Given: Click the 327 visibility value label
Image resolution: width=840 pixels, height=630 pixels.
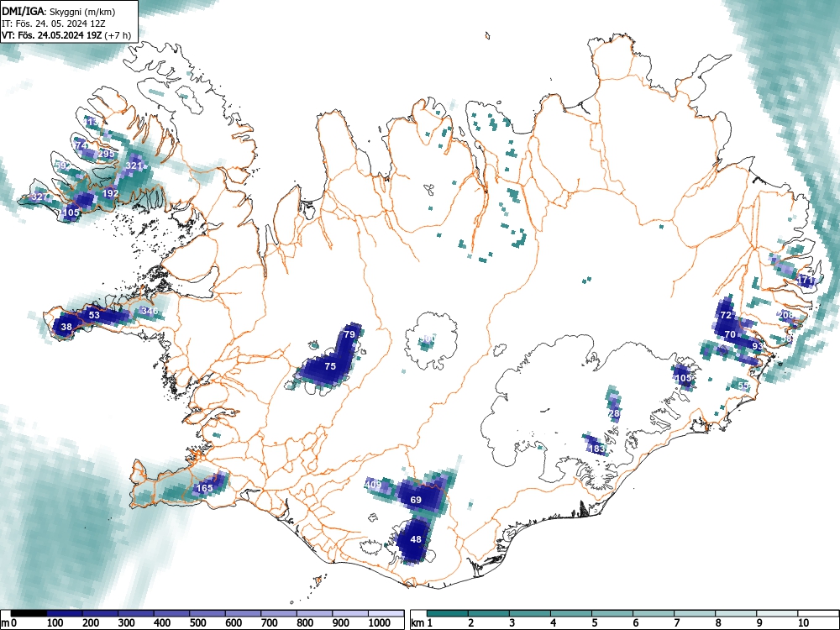Looking at the screenshot, I should 39,197.
